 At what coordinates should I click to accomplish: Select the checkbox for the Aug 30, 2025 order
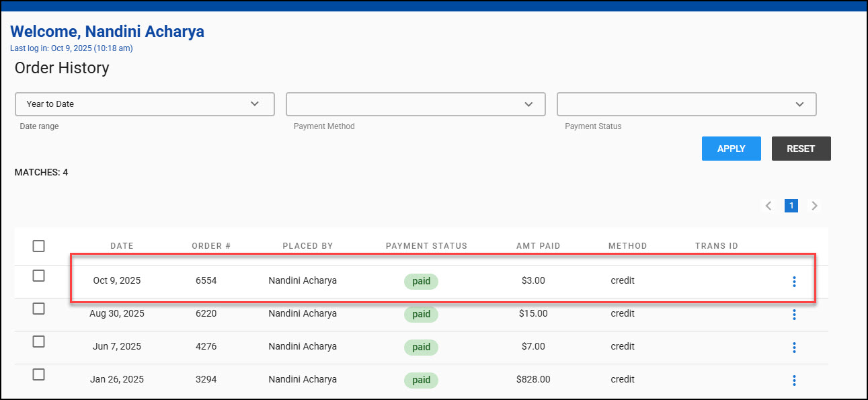coord(39,309)
